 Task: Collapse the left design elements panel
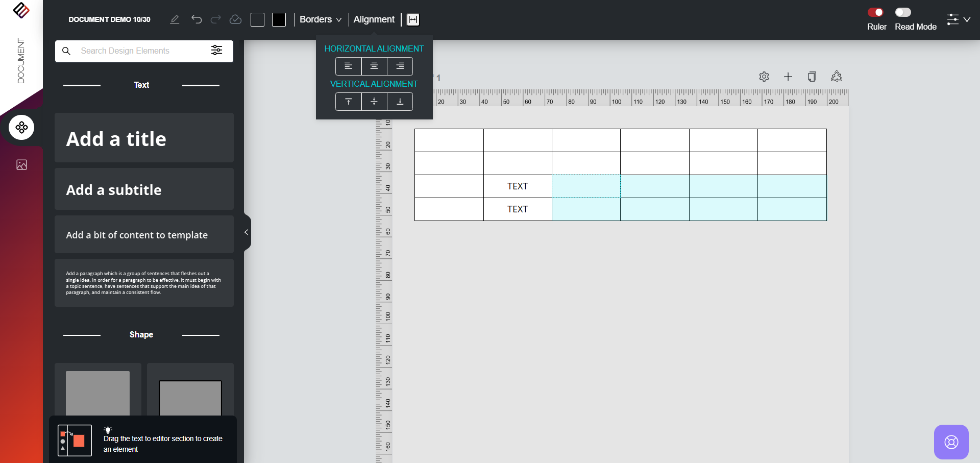pos(247,232)
